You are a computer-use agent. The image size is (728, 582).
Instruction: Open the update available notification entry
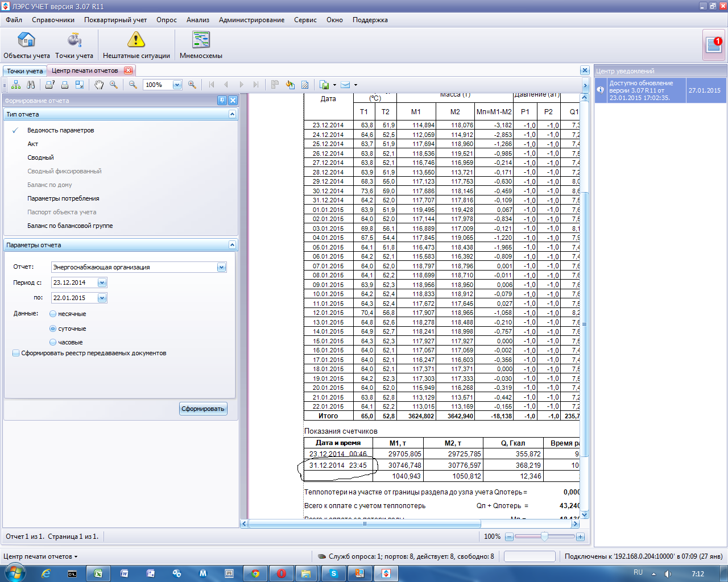point(660,90)
